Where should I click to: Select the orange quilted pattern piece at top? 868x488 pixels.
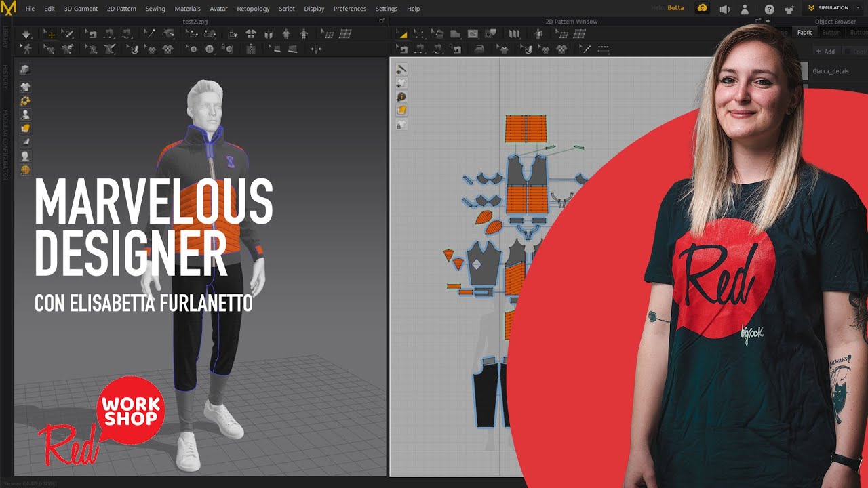pos(526,128)
